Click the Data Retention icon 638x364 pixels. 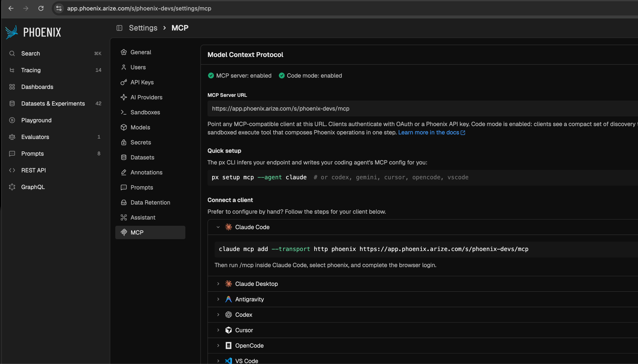coord(124,202)
